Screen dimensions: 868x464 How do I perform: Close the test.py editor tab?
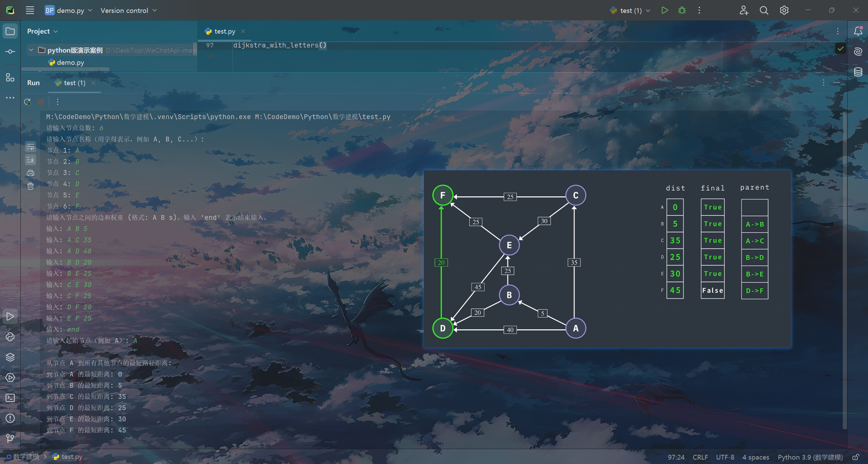click(243, 31)
